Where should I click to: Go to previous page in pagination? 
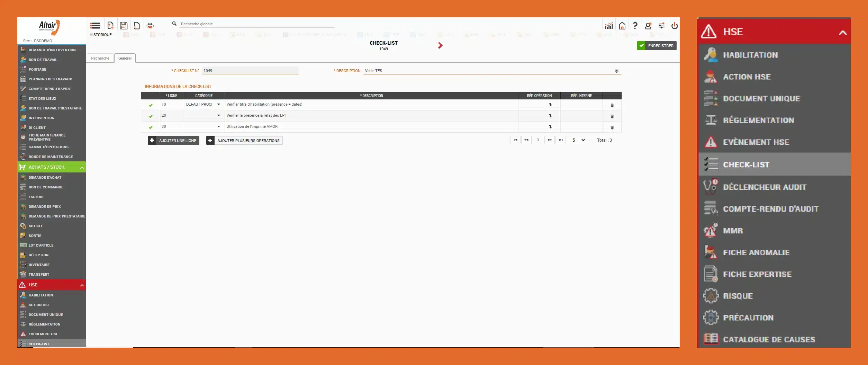coord(526,140)
